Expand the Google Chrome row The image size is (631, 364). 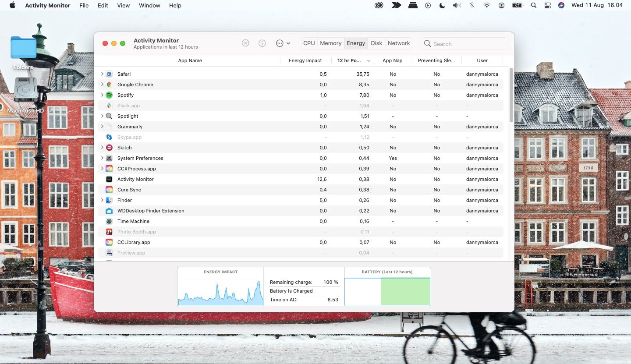coord(102,85)
